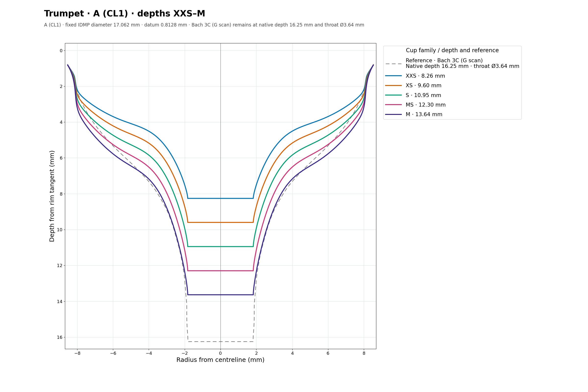Click the pink MS legend line swatch

tap(393, 105)
